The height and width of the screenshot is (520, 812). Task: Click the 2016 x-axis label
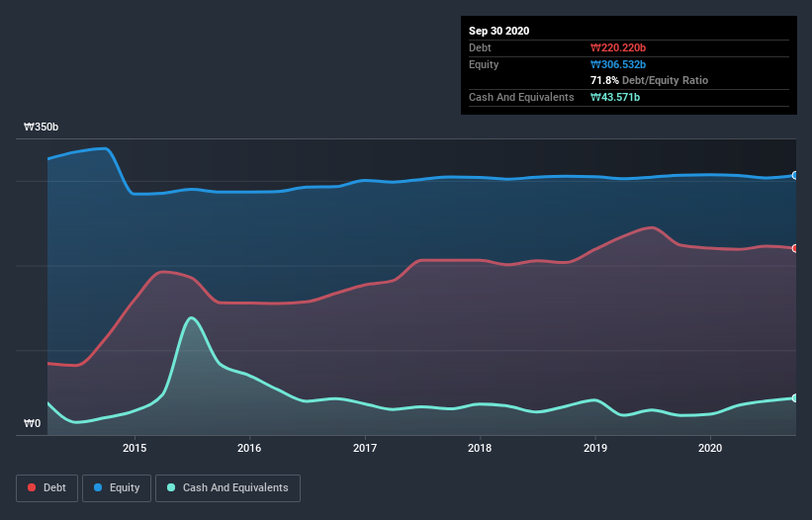coord(249,448)
